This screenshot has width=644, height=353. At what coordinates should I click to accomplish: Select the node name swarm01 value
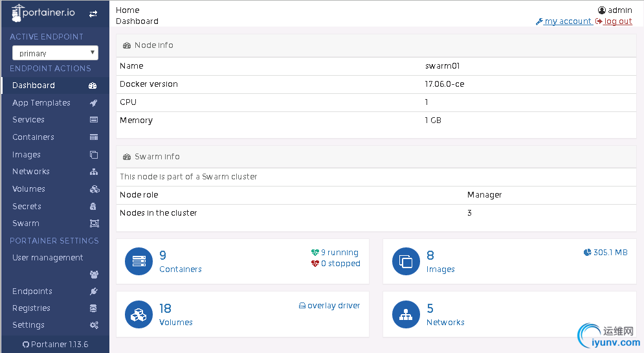click(x=442, y=66)
